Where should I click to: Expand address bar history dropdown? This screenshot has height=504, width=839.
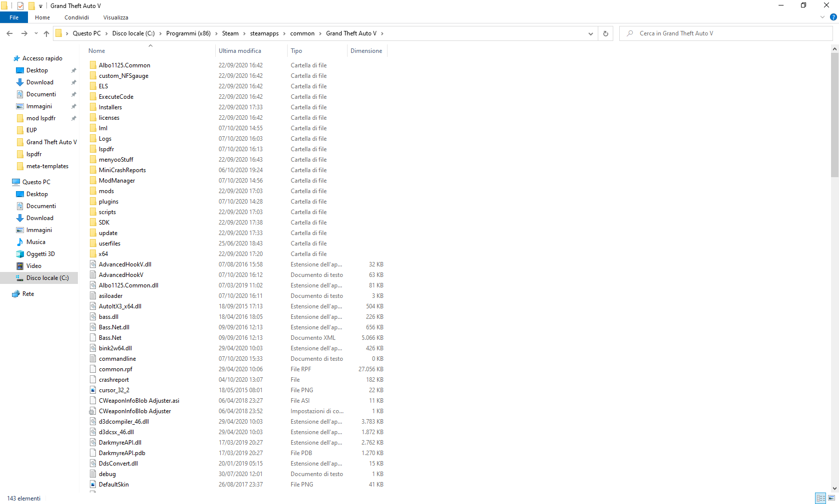[591, 33]
